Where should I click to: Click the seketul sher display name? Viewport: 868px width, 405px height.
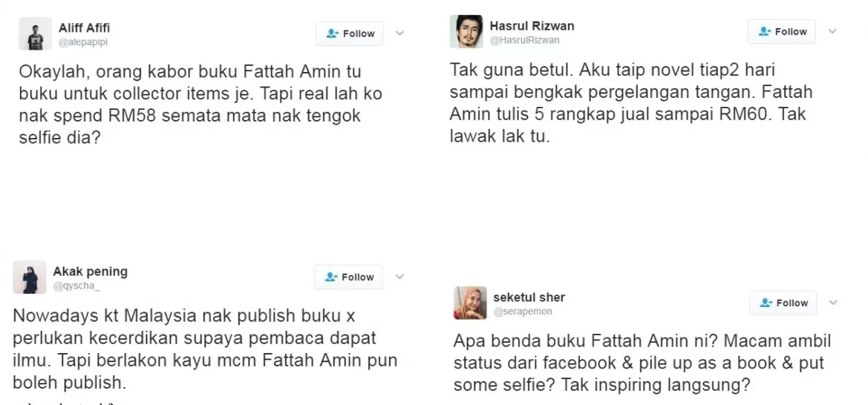[529, 297]
